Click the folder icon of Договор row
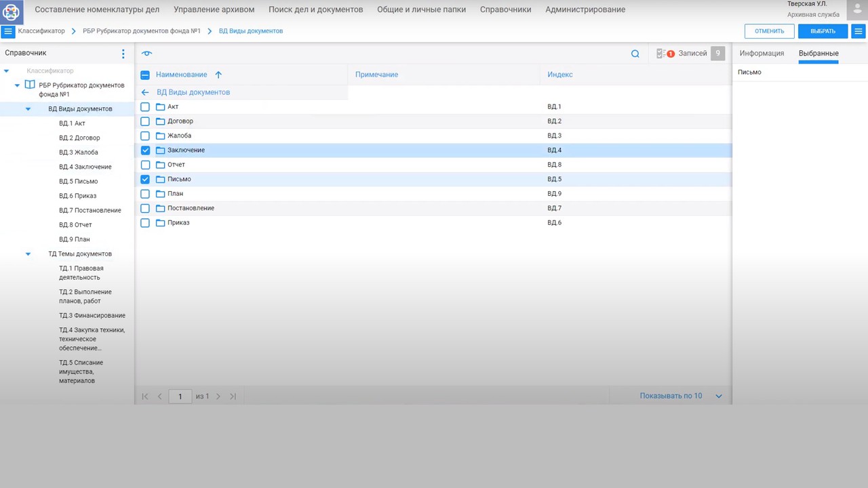868x488 pixels. coord(160,121)
